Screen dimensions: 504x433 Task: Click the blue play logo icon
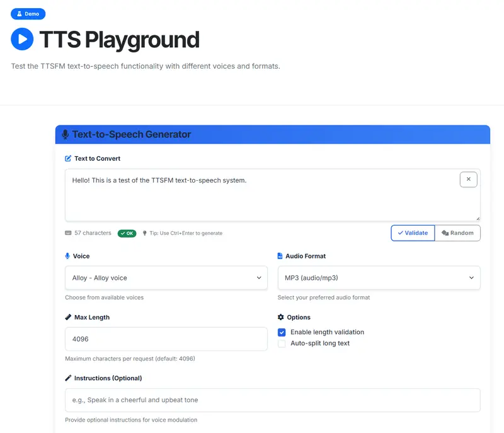22,39
